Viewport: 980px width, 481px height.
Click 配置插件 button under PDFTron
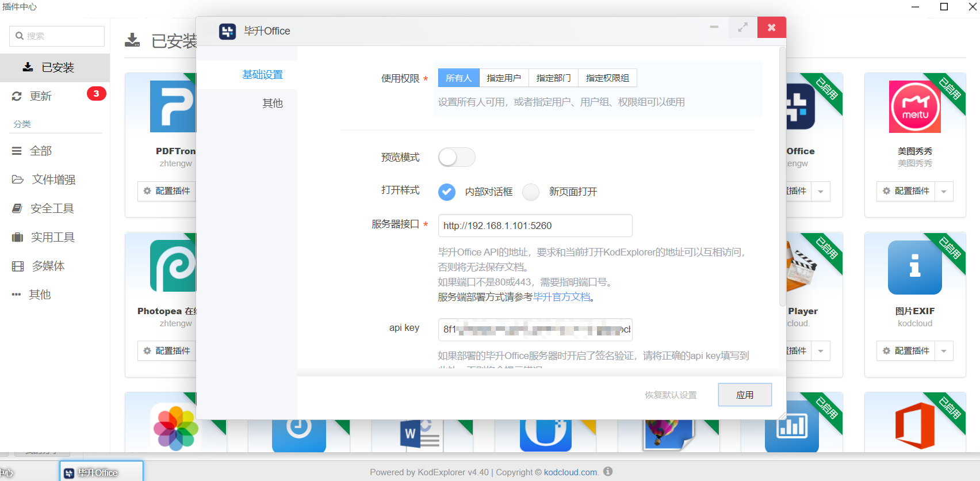[x=167, y=191]
